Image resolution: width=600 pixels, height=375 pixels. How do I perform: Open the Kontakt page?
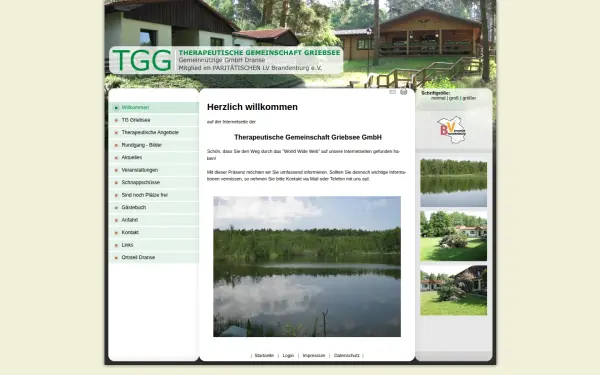point(153,232)
